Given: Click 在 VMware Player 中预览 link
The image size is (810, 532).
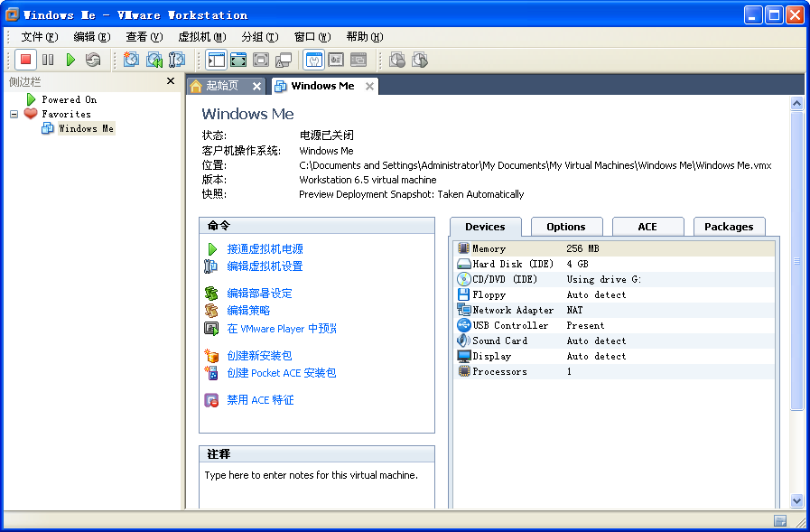Looking at the screenshot, I should pos(282,329).
